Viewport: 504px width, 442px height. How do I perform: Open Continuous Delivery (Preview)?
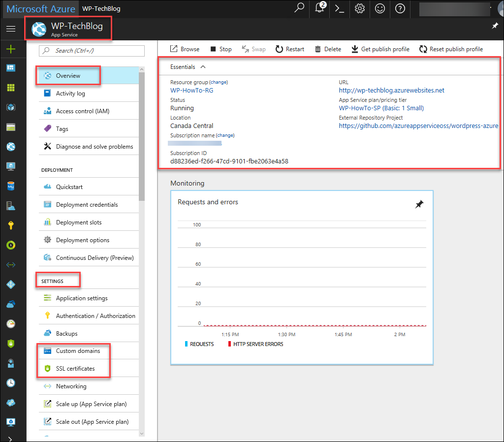click(89, 257)
